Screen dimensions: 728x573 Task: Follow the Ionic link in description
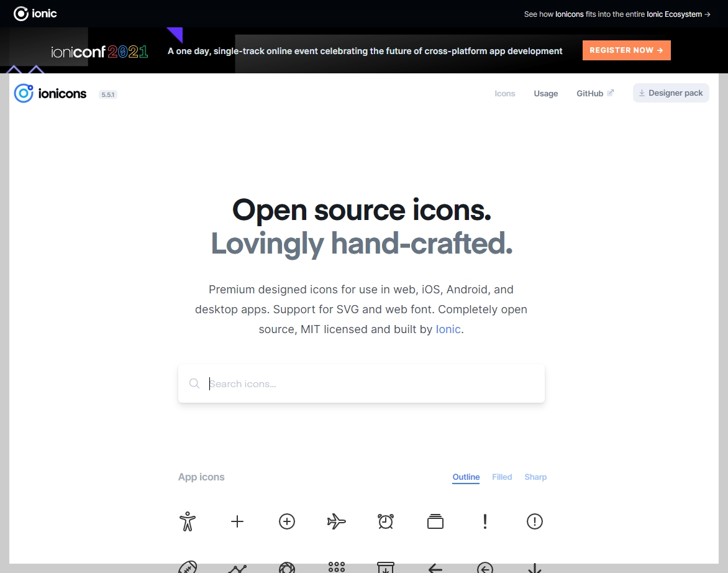tap(448, 329)
